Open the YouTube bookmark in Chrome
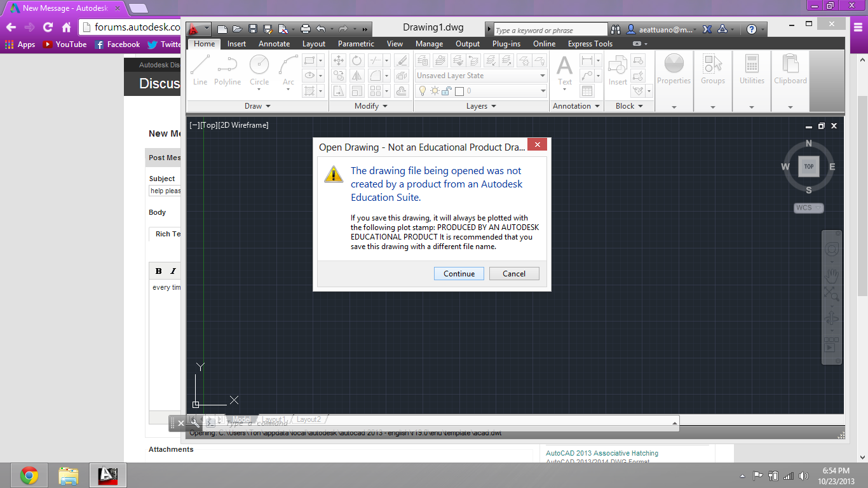 coord(65,44)
